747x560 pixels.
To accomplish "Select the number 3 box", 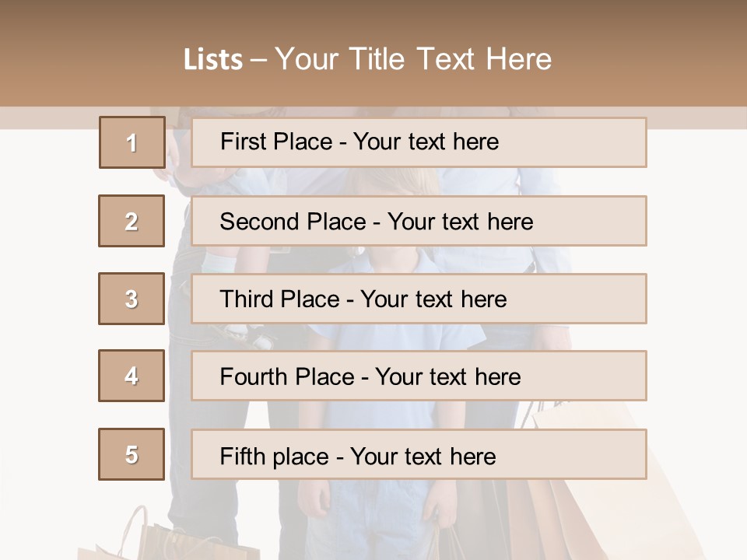I will [x=132, y=299].
